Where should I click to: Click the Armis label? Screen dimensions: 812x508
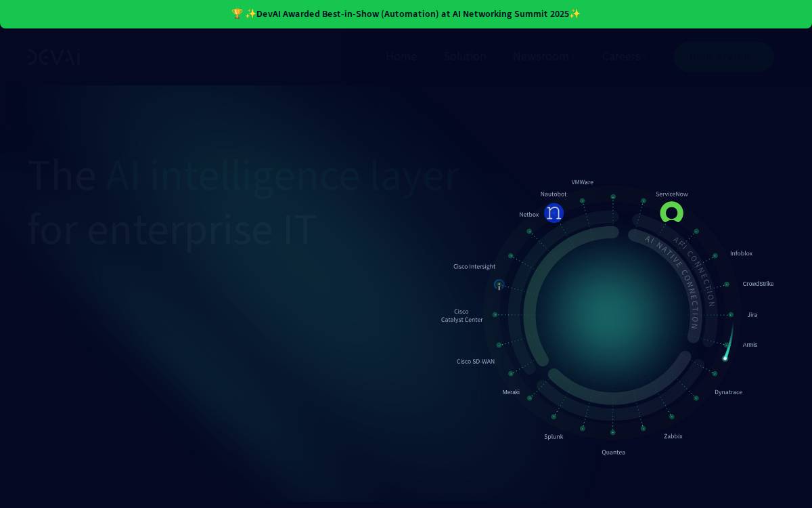tap(750, 345)
